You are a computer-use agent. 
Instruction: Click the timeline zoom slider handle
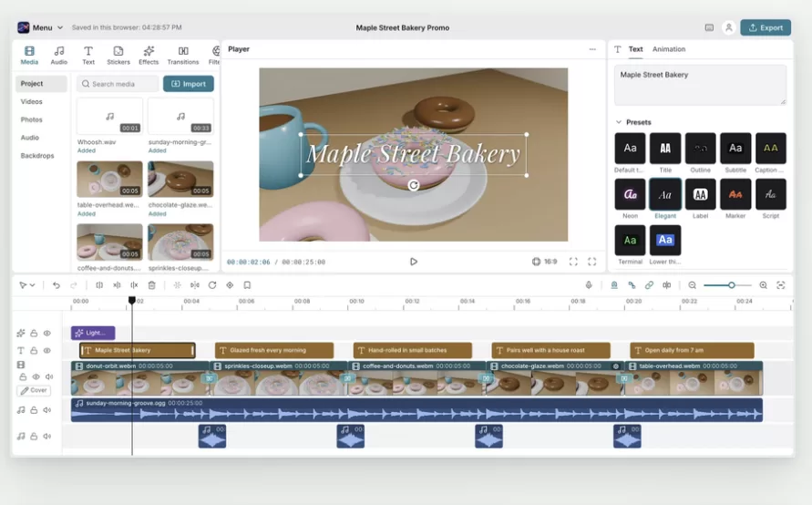(731, 285)
